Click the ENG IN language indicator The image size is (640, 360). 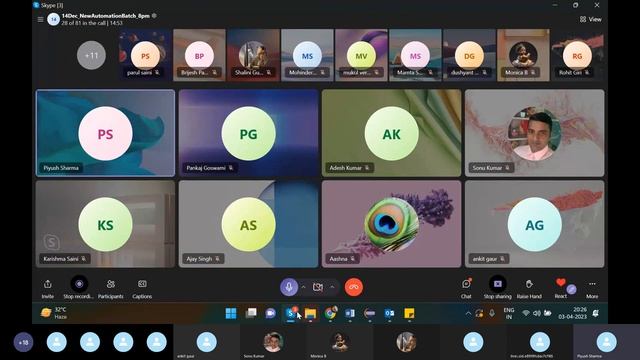509,313
